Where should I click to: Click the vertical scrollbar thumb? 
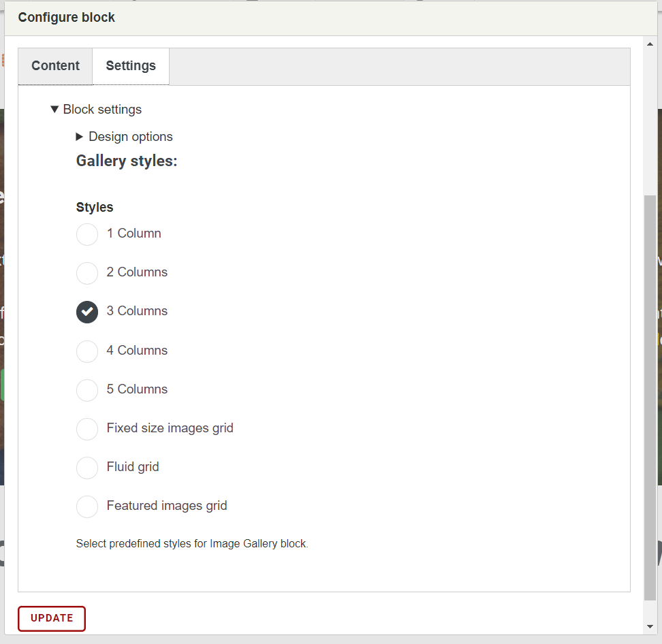pos(650,397)
